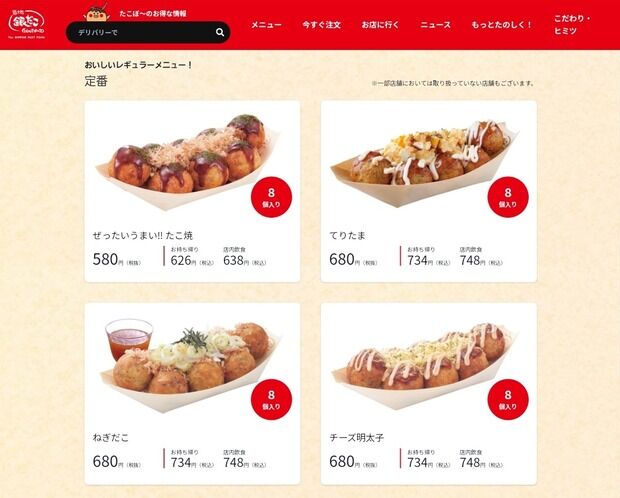Open the こだわり・ヒミツ menu item
Viewport: 620px width, 498px height.
pos(572,25)
